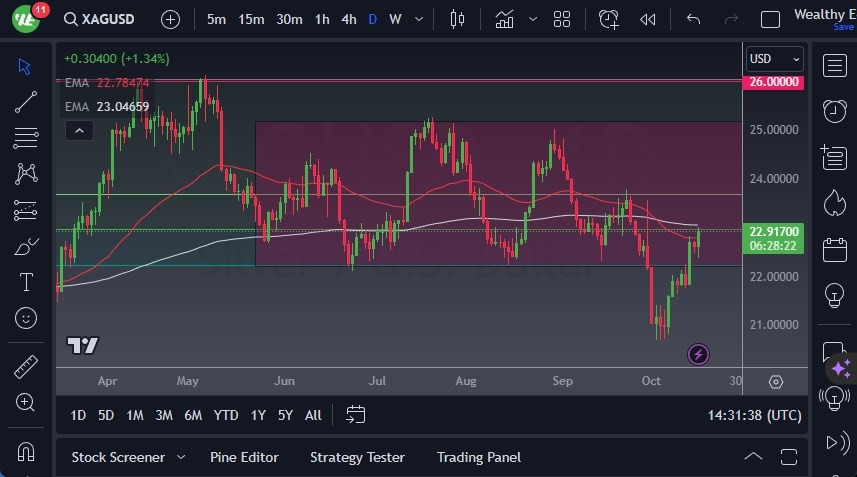
Task: Select the Text annotation tool
Action: pyautogui.click(x=26, y=283)
